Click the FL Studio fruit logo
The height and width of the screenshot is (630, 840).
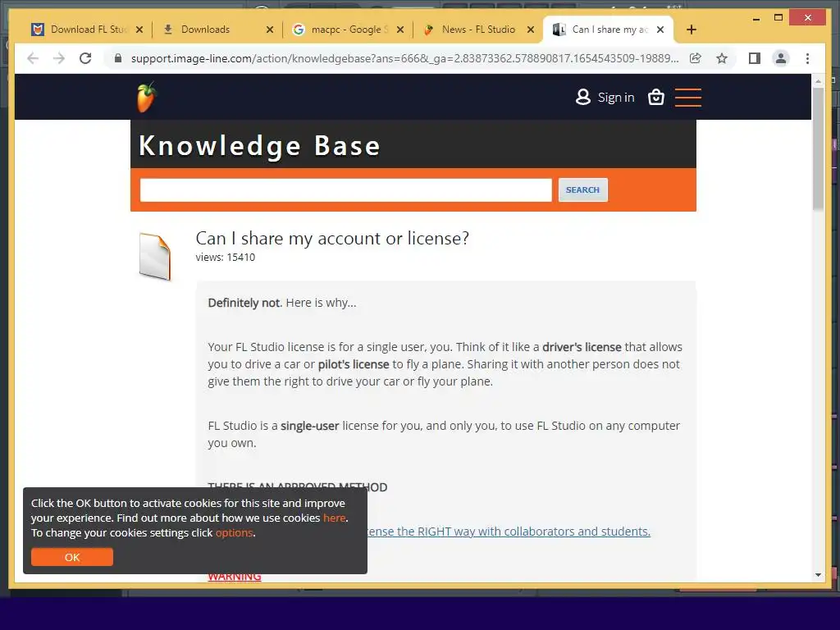(146, 97)
